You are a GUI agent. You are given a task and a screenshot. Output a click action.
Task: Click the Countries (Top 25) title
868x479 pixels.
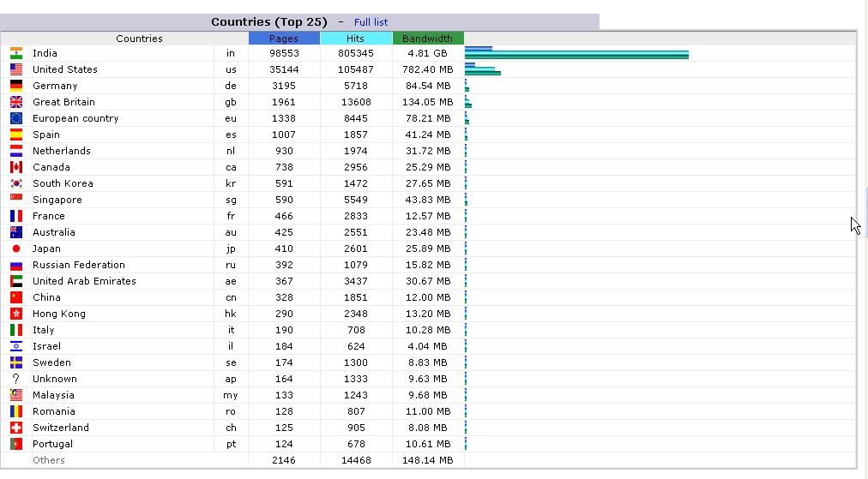tap(269, 22)
